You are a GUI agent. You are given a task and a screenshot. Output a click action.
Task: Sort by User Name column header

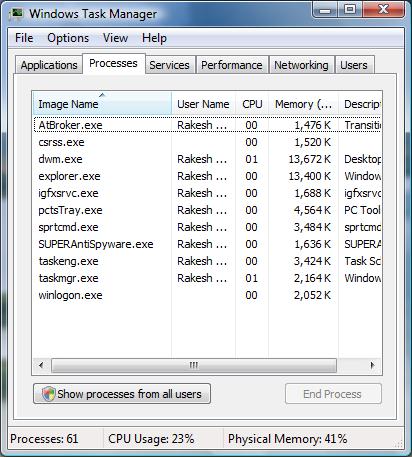204,104
